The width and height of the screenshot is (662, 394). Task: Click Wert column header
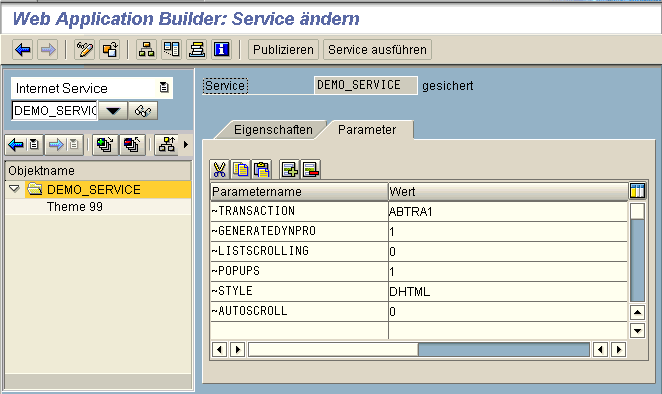coord(508,192)
